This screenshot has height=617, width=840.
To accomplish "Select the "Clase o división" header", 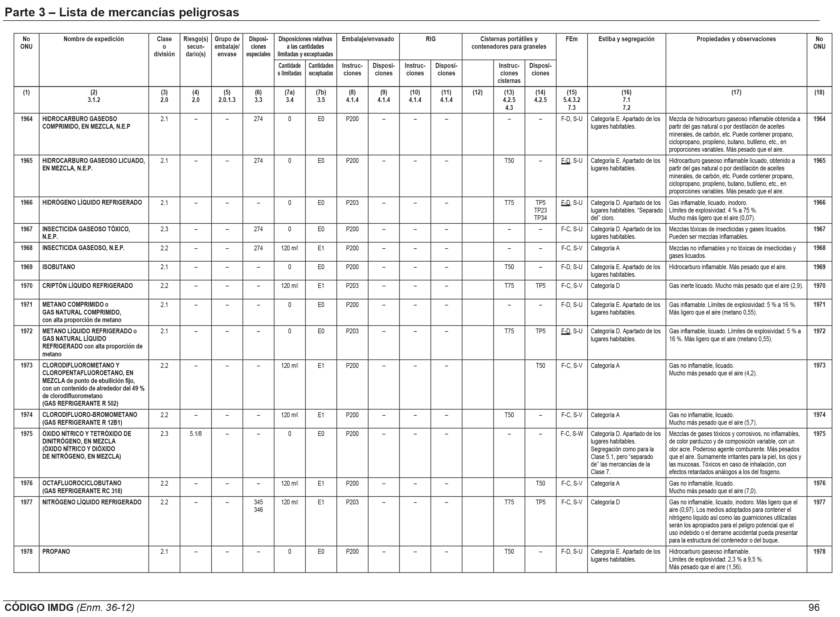I will pyautogui.click(x=164, y=46).
